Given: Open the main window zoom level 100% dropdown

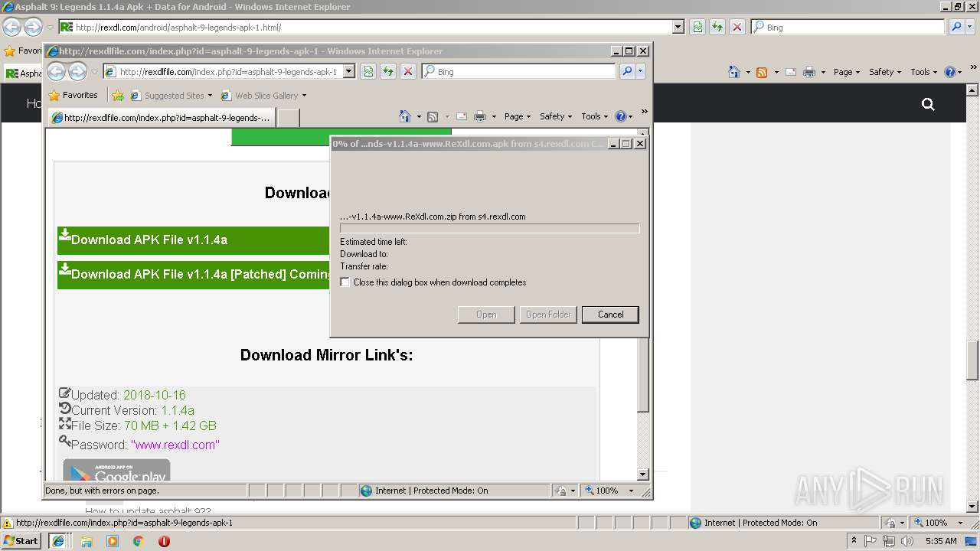Looking at the screenshot, I should coord(960,523).
